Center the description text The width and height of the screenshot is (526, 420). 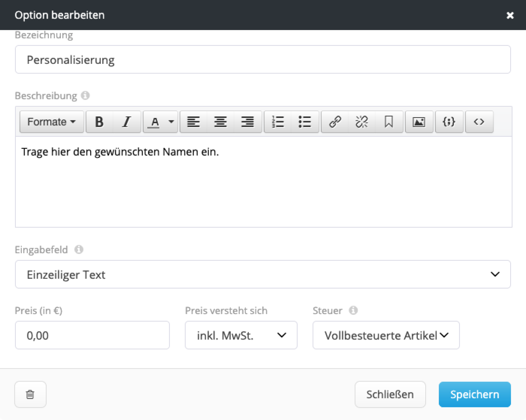220,122
